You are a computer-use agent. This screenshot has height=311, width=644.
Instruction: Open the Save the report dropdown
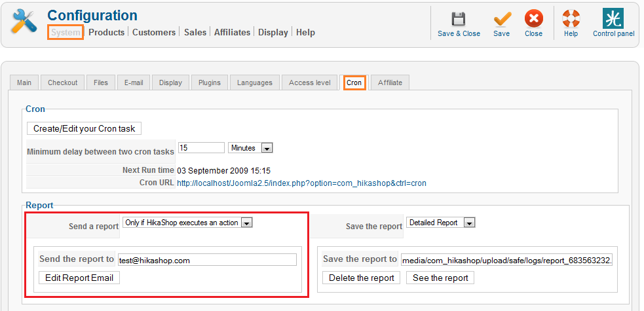(441, 223)
